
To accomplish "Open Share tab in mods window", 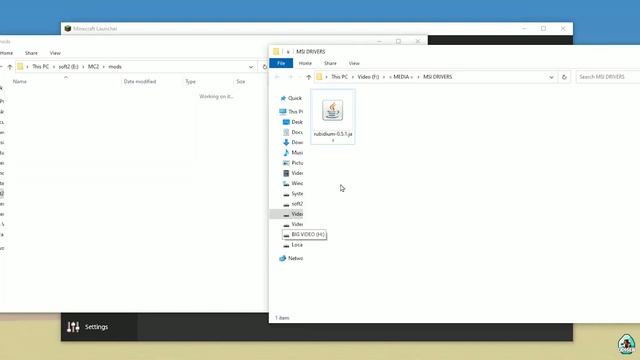I will click(x=31, y=53).
